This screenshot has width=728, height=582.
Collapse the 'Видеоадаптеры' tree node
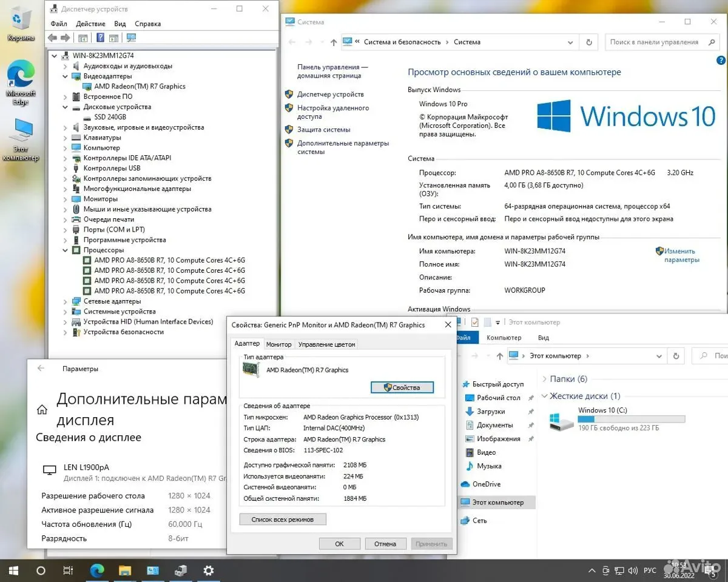66,76
